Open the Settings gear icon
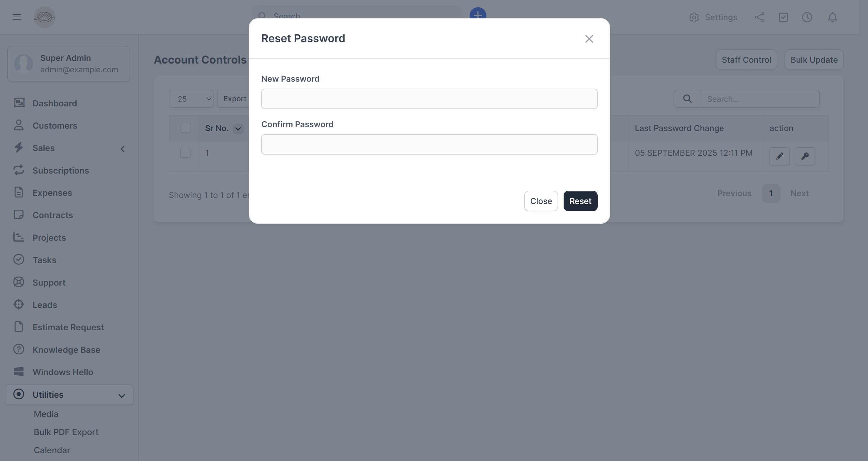868x461 pixels. tap(694, 17)
